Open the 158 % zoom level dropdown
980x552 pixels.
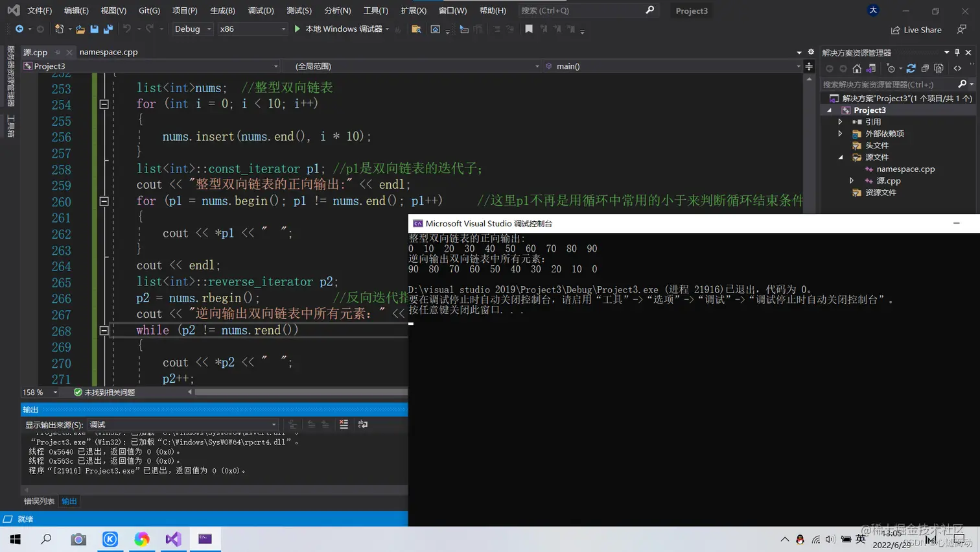point(40,392)
